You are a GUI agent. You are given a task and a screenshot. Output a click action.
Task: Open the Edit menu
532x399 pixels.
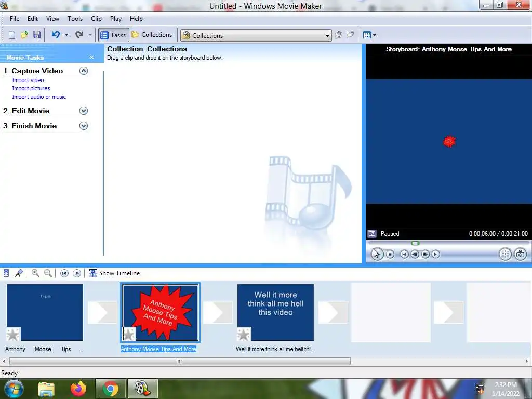33,19
